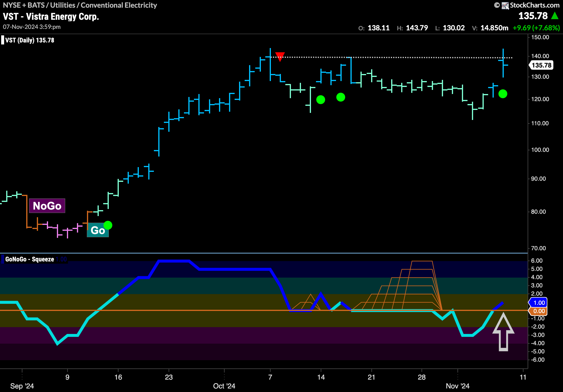
Task: Click the 140.00 price axis label
Action: [540, 56]
